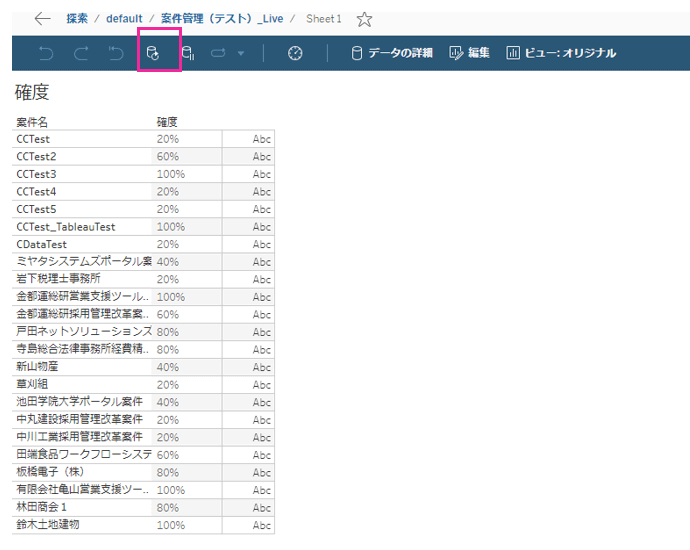Click 編集 to edit the view
The width and height of the screenshot is (690, 550).
coord(469,53)
